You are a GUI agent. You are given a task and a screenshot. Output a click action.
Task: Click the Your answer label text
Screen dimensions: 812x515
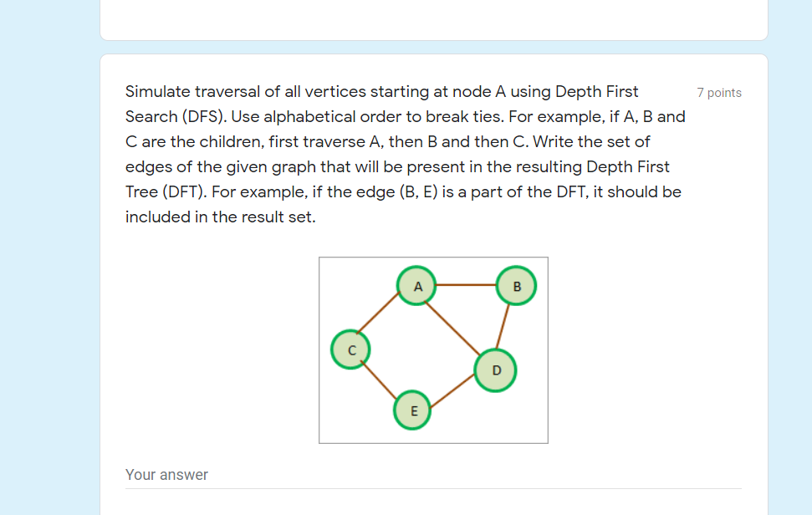166,474
